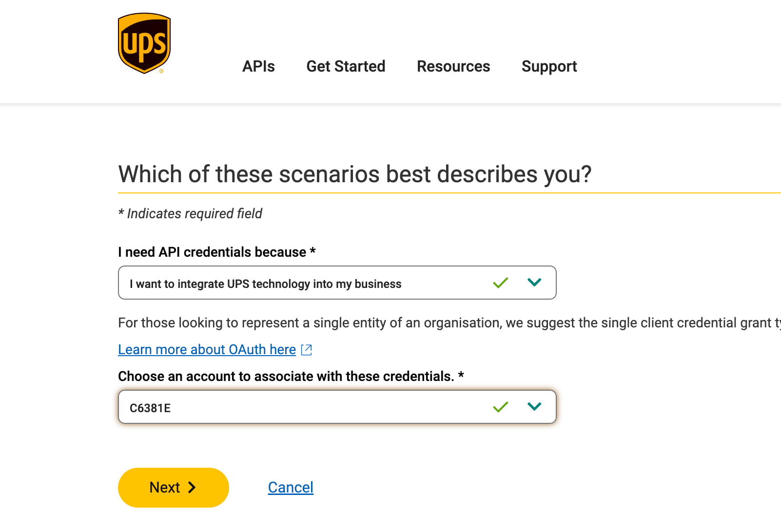
Task: Click the 'Which of these scenarios' heading
Action: tap(354, 174)
